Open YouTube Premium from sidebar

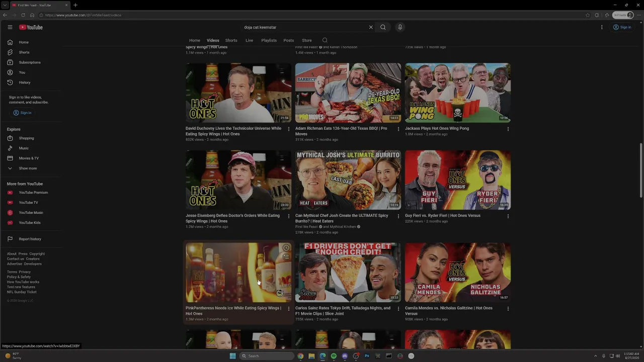click(x=31, y=193)
